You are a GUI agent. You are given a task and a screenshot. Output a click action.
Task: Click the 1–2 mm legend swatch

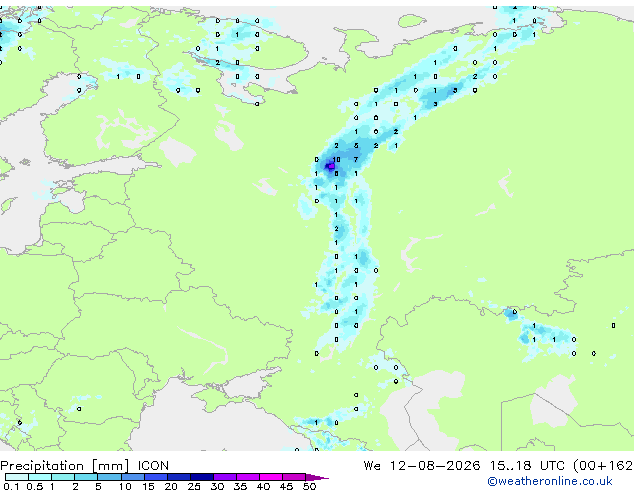tap(63, 477)
